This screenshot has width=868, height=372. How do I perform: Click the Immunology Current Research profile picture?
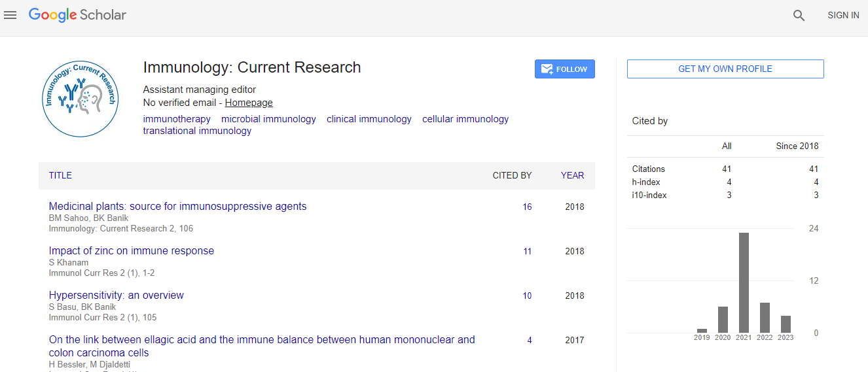point(80,99)
